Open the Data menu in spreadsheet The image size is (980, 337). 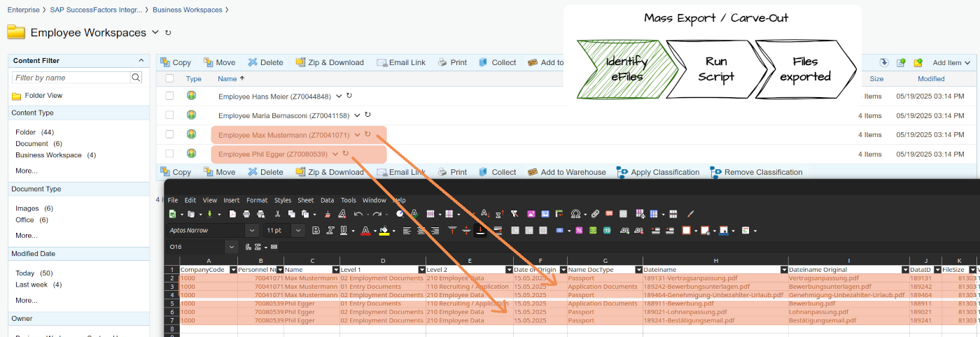327,200
